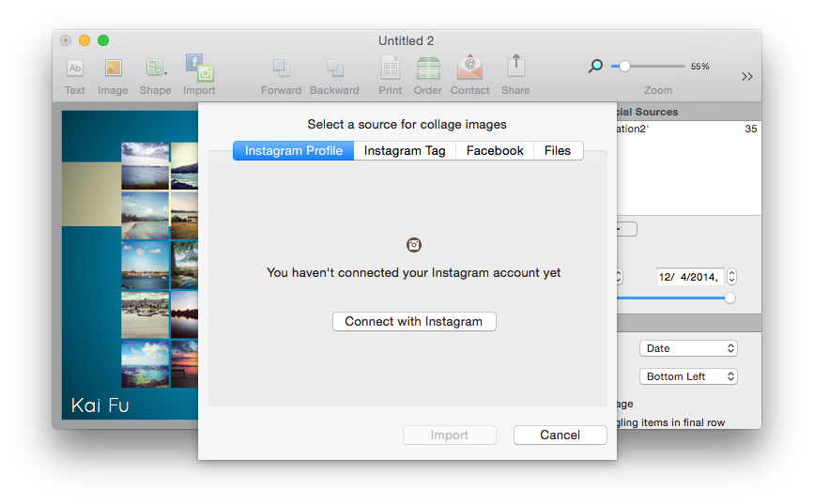Select the harbor marina photo thumbnail

coord(145,314)
